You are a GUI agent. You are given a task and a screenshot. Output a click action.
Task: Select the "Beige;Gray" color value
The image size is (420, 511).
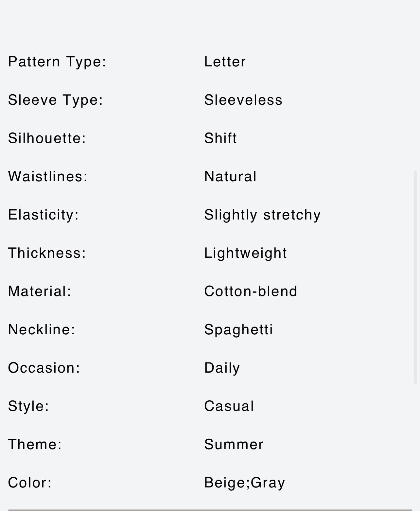[245, 483]
